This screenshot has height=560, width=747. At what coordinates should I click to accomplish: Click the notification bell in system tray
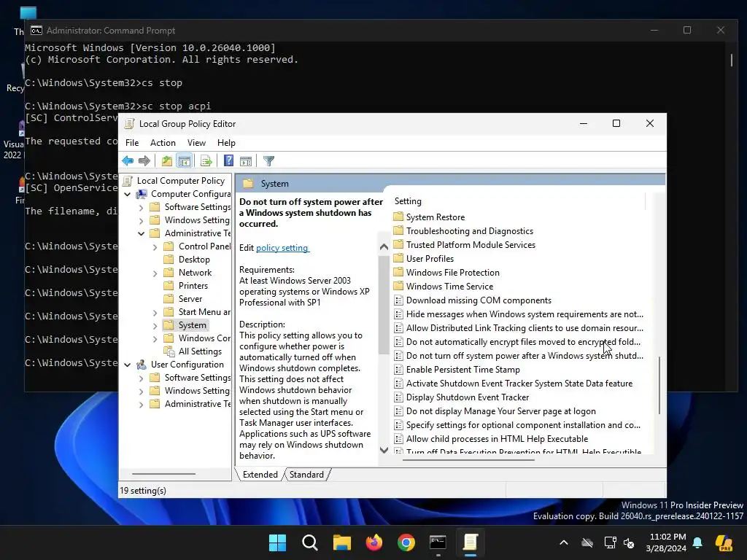[x=697, y=542]
